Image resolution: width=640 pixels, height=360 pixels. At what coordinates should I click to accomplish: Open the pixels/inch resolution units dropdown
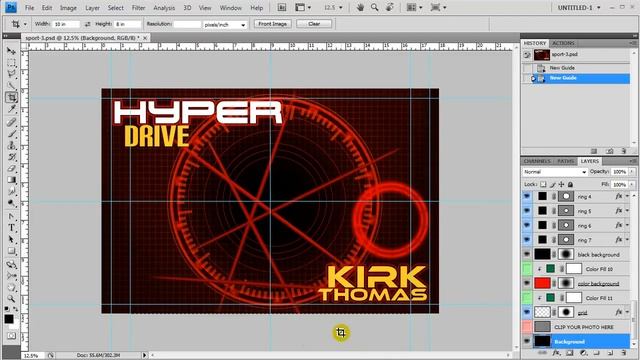click(225, 24)
